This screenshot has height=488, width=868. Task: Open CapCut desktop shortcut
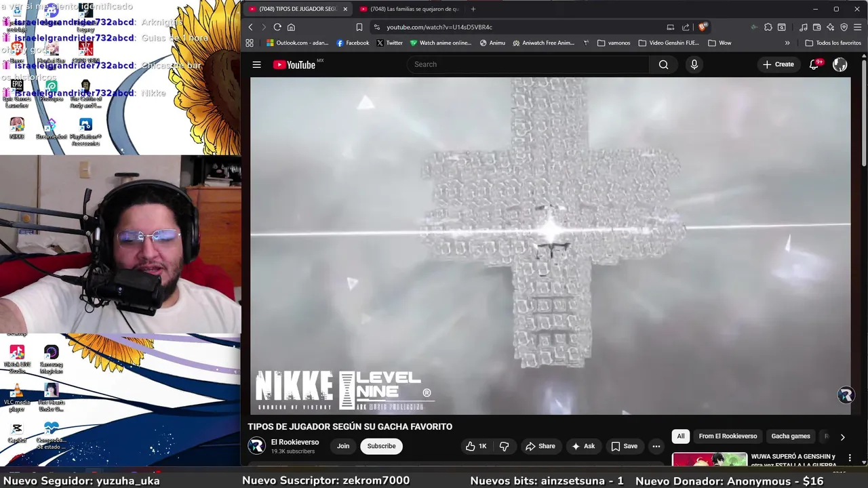(17, 432)
